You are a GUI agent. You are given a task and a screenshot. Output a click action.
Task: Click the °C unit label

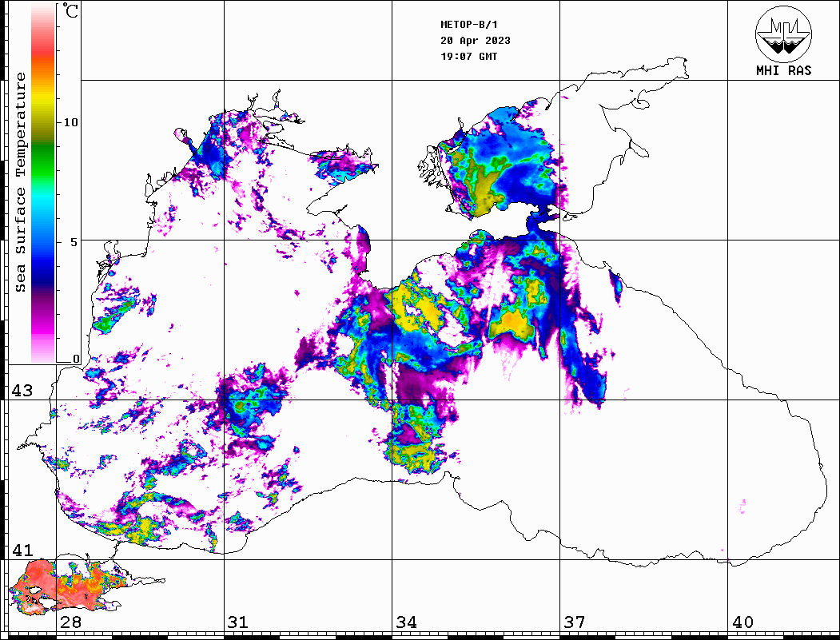(x=70, y=10)
